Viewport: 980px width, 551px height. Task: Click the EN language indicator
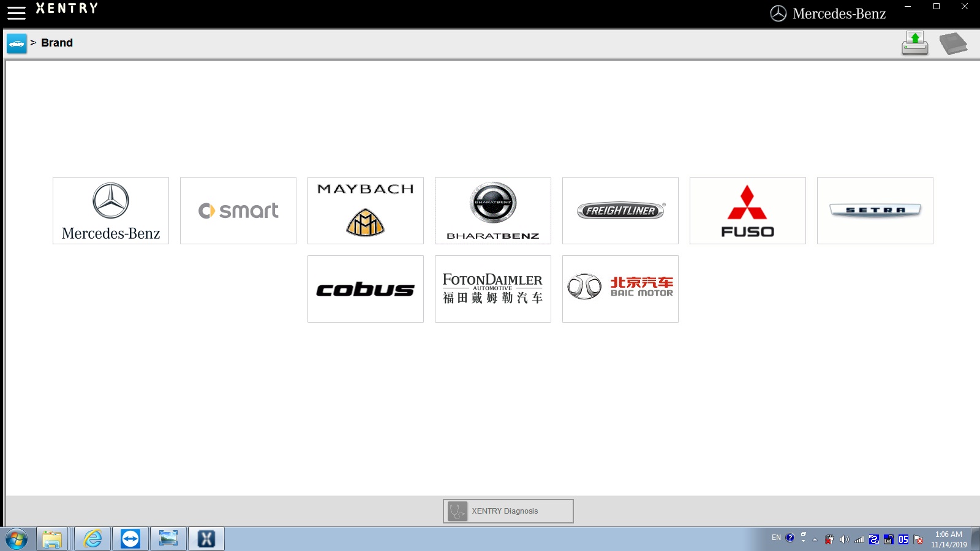coord(776,538)
